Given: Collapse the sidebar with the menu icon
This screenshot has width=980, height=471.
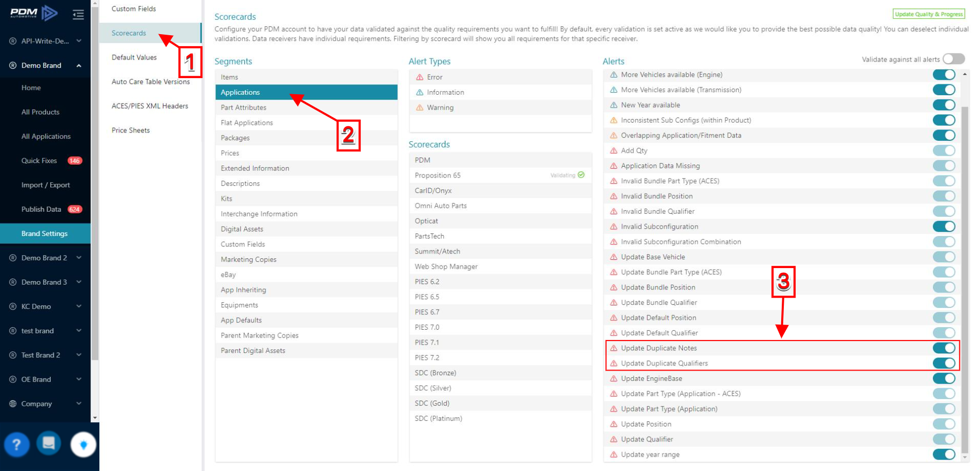Looking at the screenshot, I should 78,14.
